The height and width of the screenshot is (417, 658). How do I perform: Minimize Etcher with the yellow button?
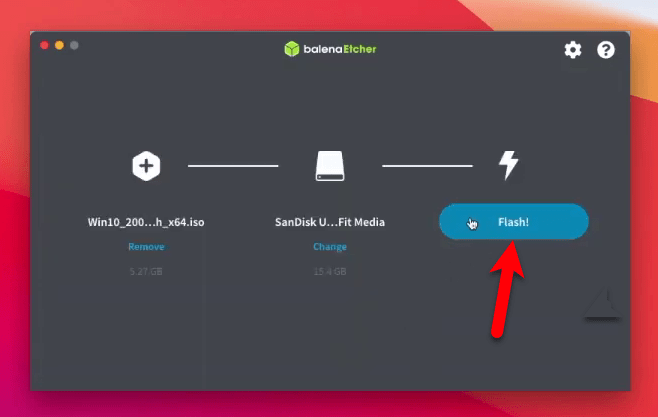(59, 45)
